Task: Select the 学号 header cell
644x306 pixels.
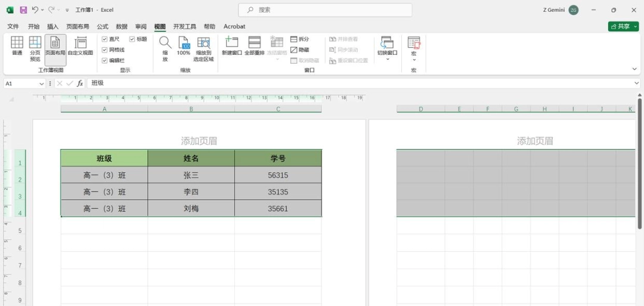Action: point(278,159)
